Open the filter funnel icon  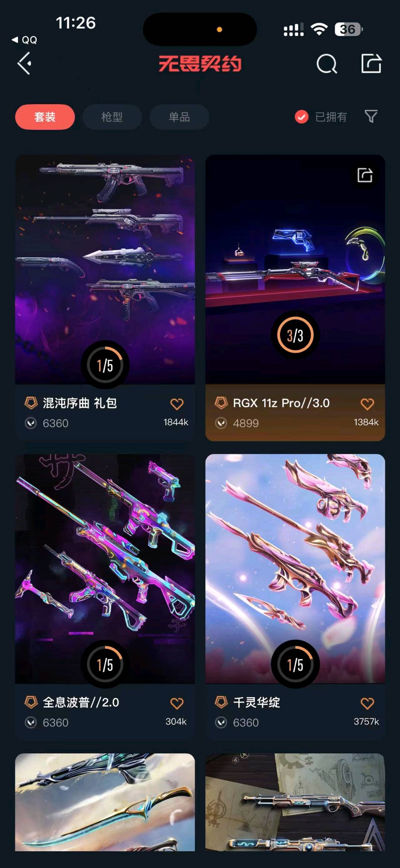tap(371, 117)
